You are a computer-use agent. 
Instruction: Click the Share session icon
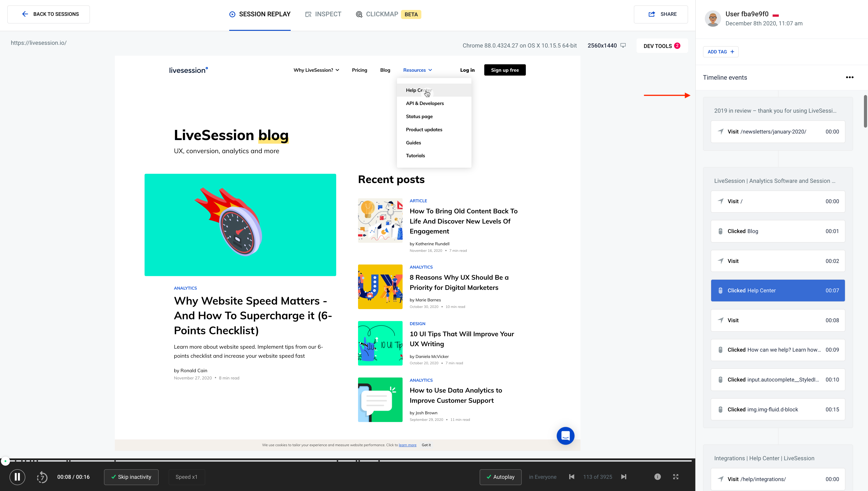(x=652, y=14)
